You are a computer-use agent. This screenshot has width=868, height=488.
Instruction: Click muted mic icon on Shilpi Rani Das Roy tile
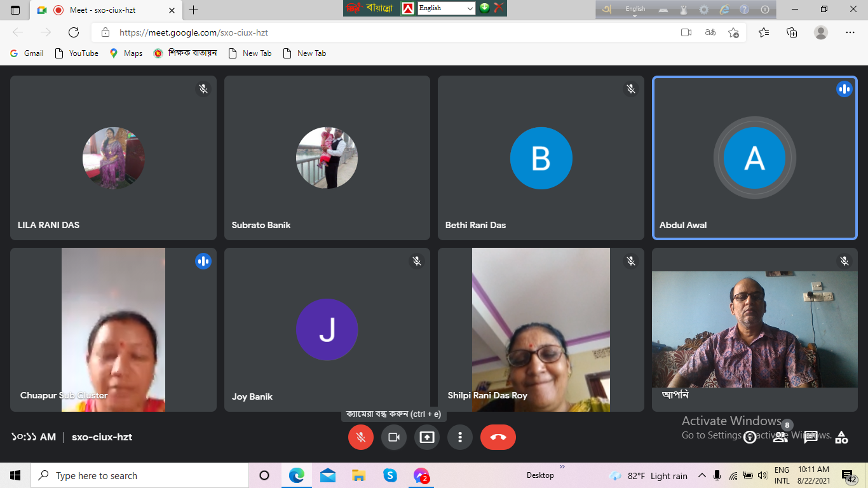pos(631,261)
